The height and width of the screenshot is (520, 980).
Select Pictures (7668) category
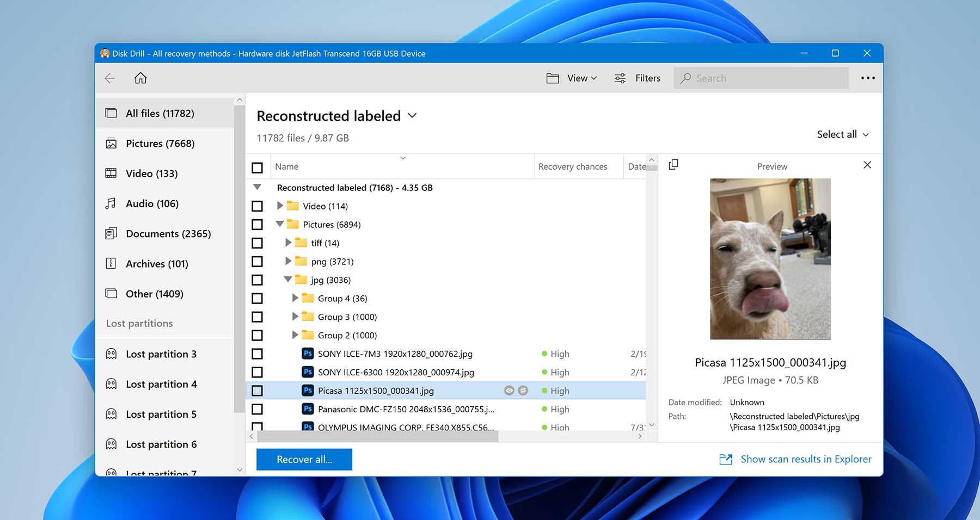tap(165, 144)
